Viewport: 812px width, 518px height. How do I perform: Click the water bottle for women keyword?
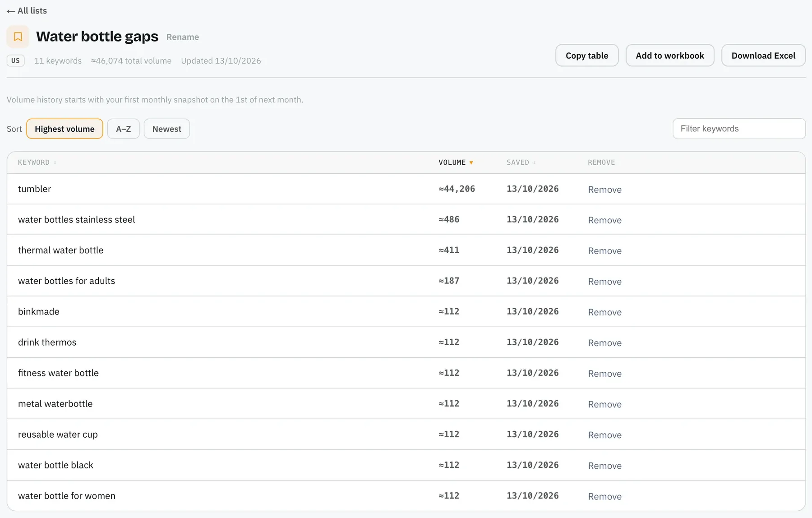coord(67,496)
